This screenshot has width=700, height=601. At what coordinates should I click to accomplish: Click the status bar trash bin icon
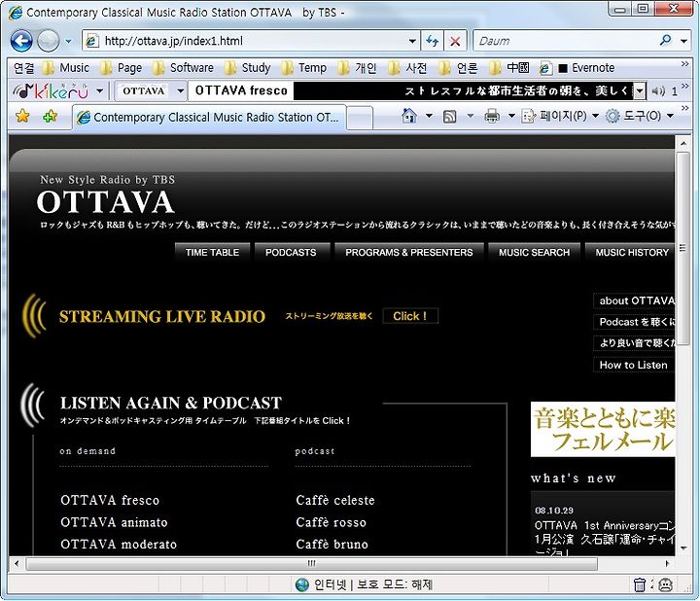click(x=640, y=584)
